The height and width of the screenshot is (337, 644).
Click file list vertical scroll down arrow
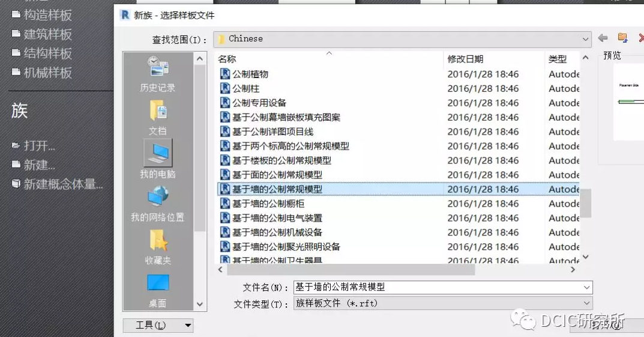[586, 257]
